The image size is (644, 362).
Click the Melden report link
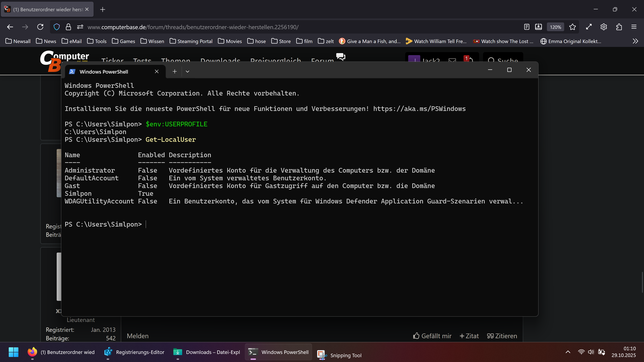click(x=138, y=336)
